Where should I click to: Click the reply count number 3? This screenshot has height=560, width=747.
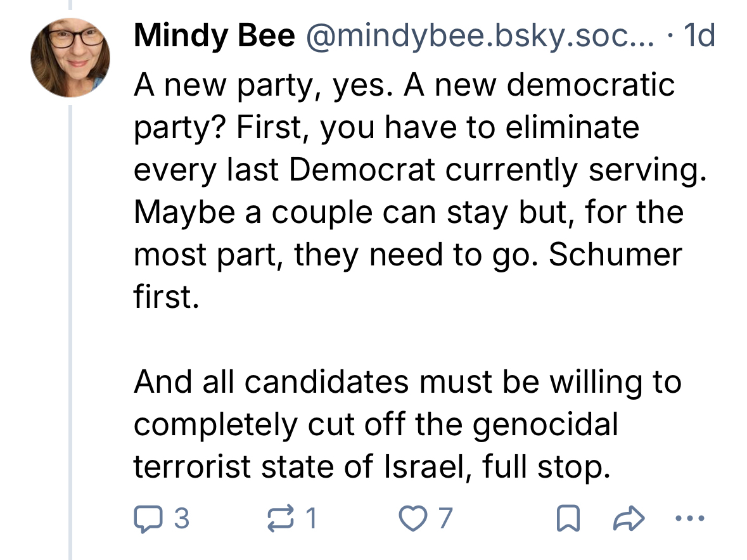181,519
